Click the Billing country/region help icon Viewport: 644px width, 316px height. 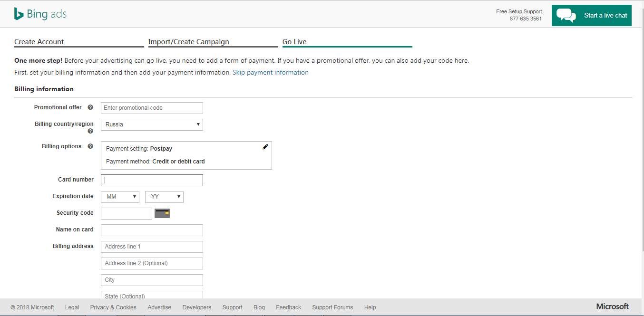point(90,131)
